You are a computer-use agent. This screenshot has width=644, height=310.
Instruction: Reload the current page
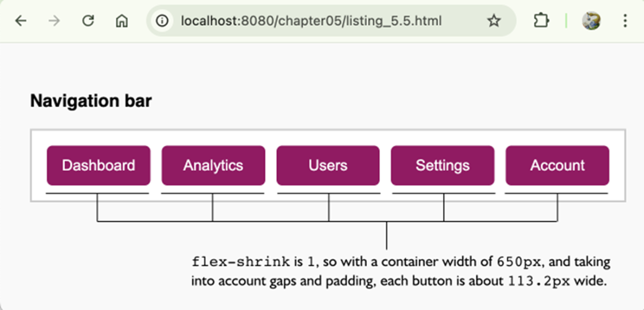(88, 21)
